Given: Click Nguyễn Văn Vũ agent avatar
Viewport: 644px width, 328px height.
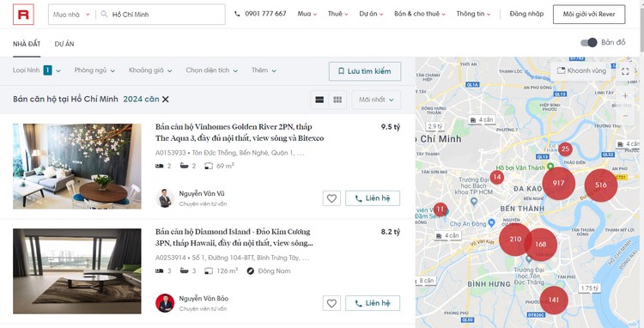Looking at the screenshot, I should pyautogui.click(x=165, y=198).
